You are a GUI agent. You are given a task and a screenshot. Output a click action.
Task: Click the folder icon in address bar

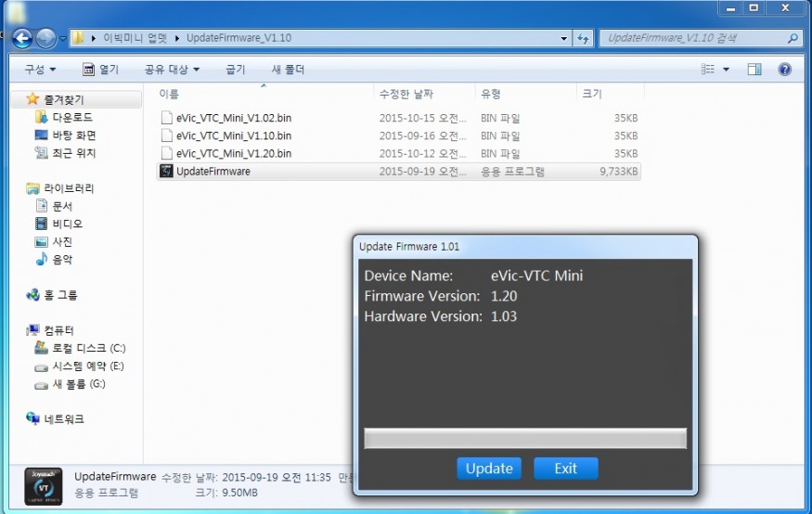click(78, 38)
